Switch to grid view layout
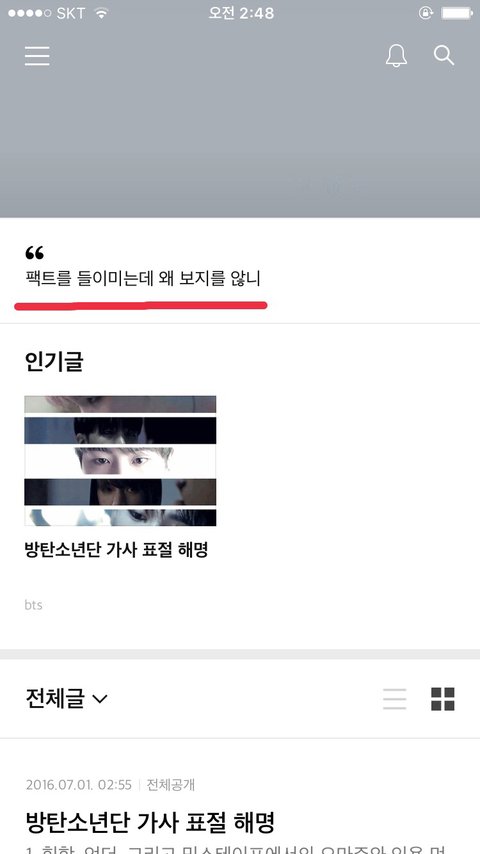The image size is (480, 854). [442, 699]
